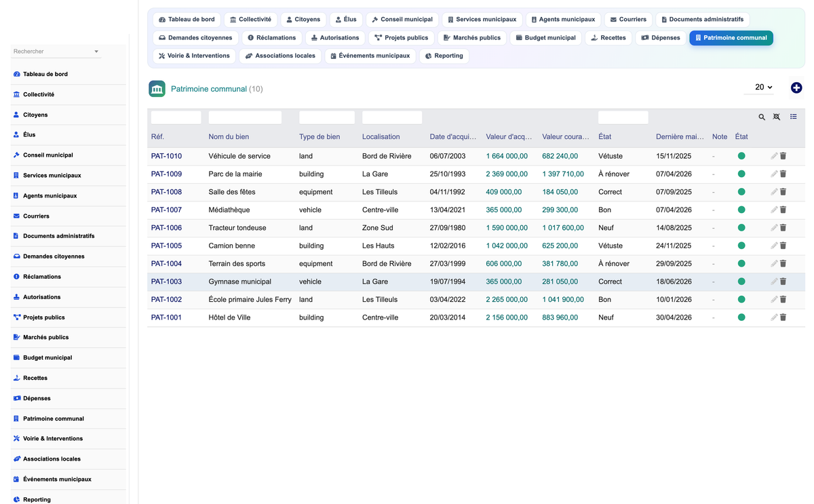Open the list columns options icon

pyautogui.click(x=794, y=117)
